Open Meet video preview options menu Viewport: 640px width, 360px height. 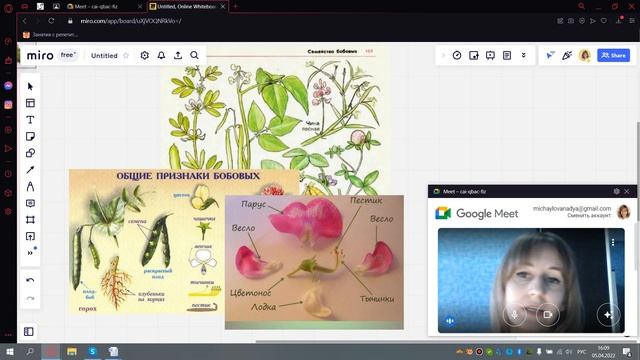[x=613, y=242]
